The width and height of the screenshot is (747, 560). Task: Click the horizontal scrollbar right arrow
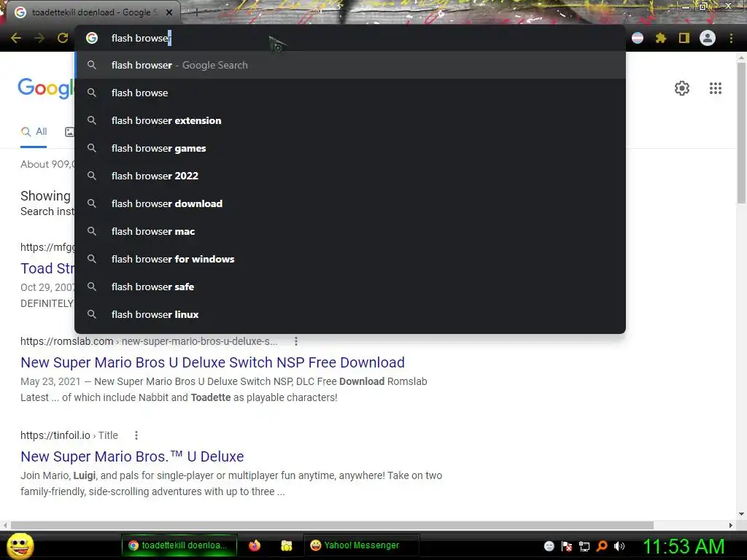click(x=731, y=525)
